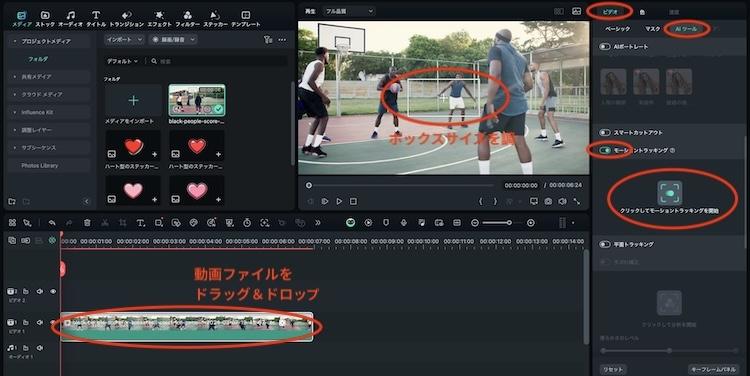The width and height of the screenshot is (750, 376).
Task: Click the fullscreen preview icon
Action: [577, 201]
